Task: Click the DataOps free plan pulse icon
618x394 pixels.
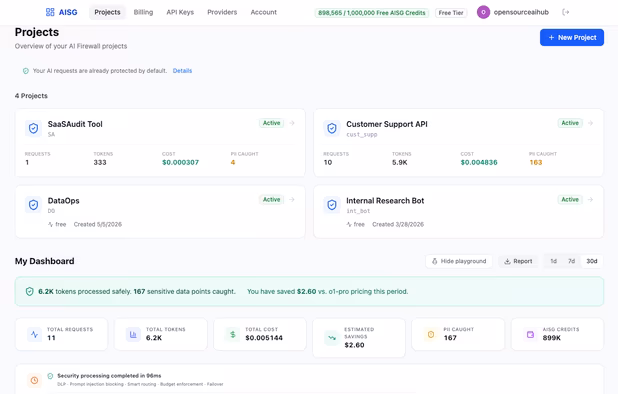Action: (x=50, y=224)
